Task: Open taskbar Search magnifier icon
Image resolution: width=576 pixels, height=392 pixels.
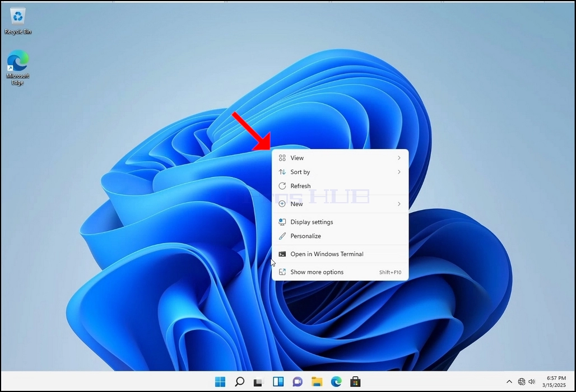Action: 239,382
